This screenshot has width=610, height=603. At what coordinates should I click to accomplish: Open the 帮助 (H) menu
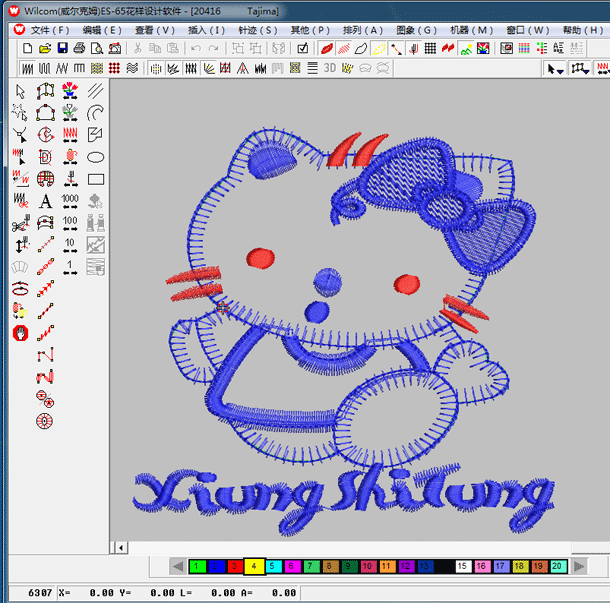[x=582, y=30]
